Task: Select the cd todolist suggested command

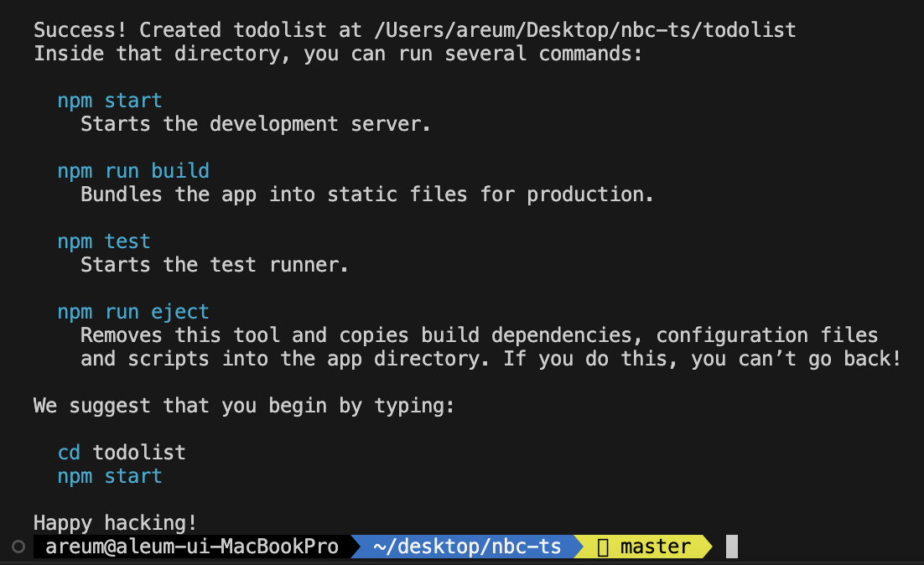Action: 121,452
